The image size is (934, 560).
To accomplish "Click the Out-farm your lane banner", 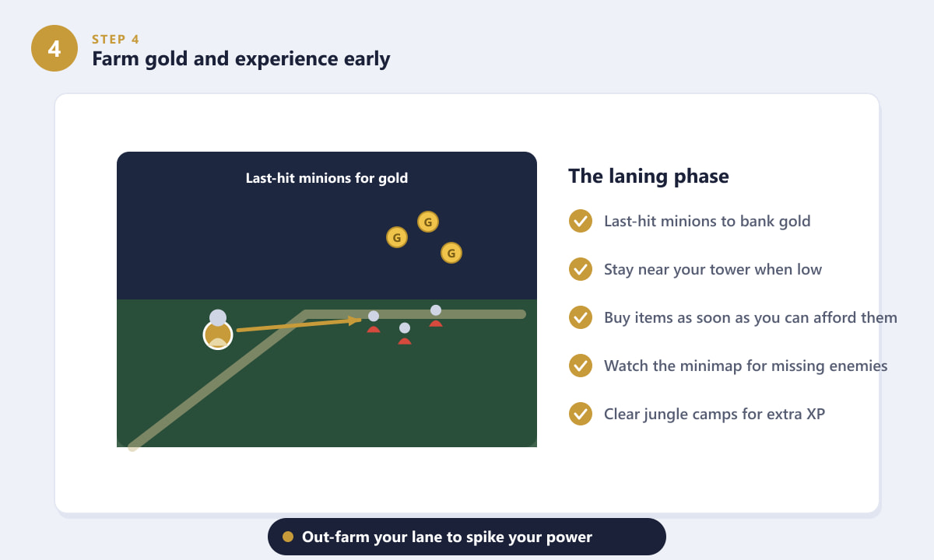I will [x=467, y=537].
